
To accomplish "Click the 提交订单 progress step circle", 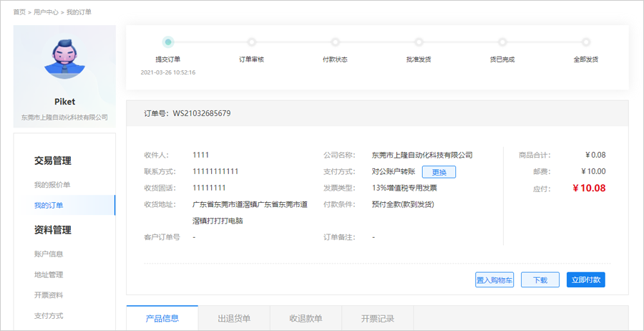I will pos(167,42).
